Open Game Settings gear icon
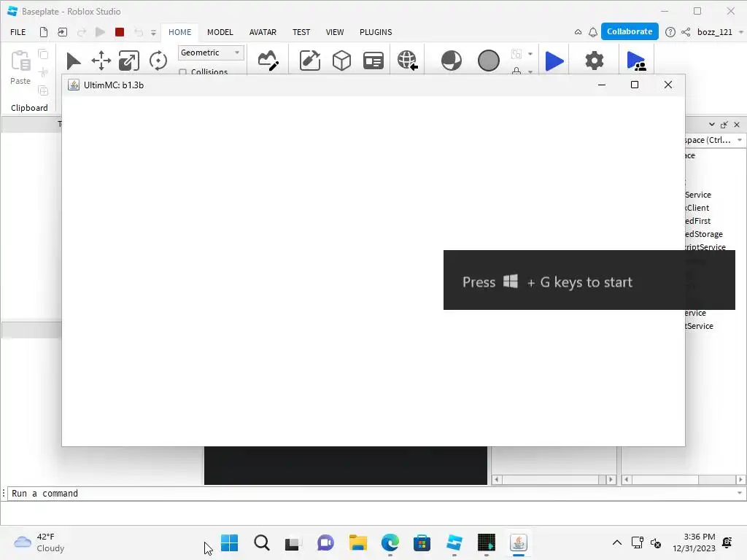The image size is (747, 560). point(594,61)
